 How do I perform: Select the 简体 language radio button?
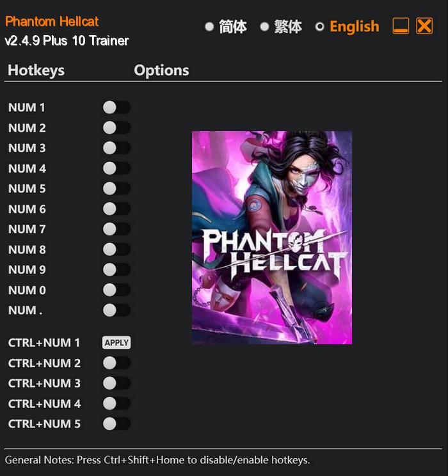tap(209, 27)
